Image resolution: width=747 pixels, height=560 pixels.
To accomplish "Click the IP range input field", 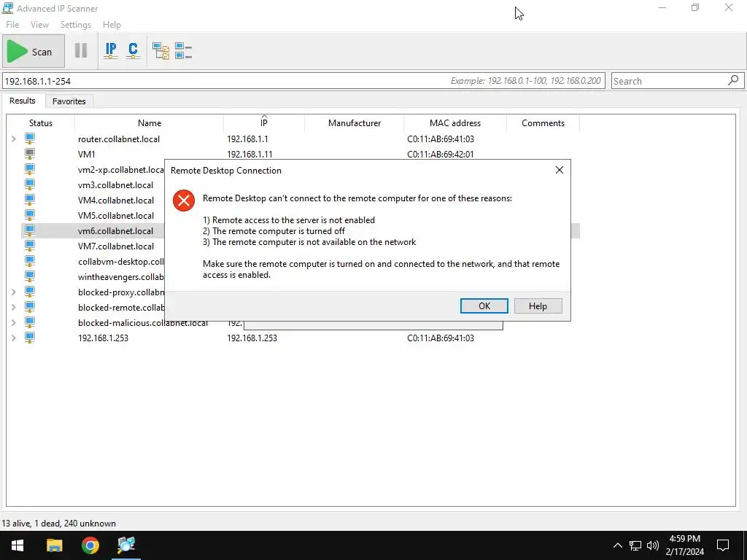I will point(303,81).
